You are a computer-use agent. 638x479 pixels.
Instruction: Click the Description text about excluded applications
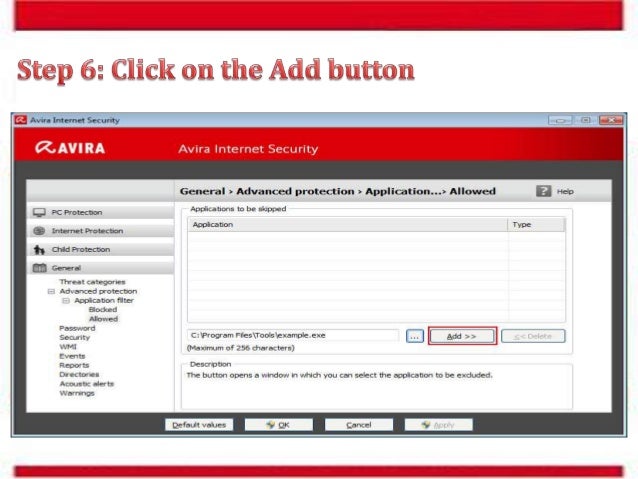coord(339,375)
